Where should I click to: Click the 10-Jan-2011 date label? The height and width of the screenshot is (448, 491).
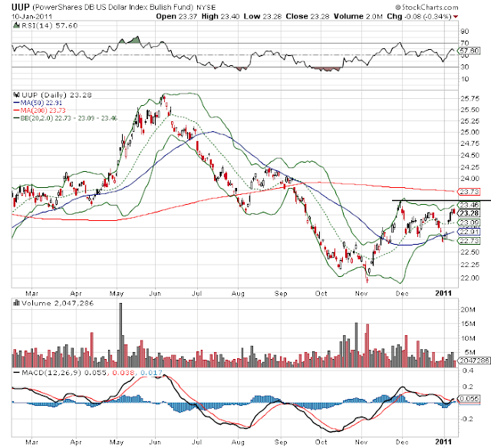click(x=31, y=17)
